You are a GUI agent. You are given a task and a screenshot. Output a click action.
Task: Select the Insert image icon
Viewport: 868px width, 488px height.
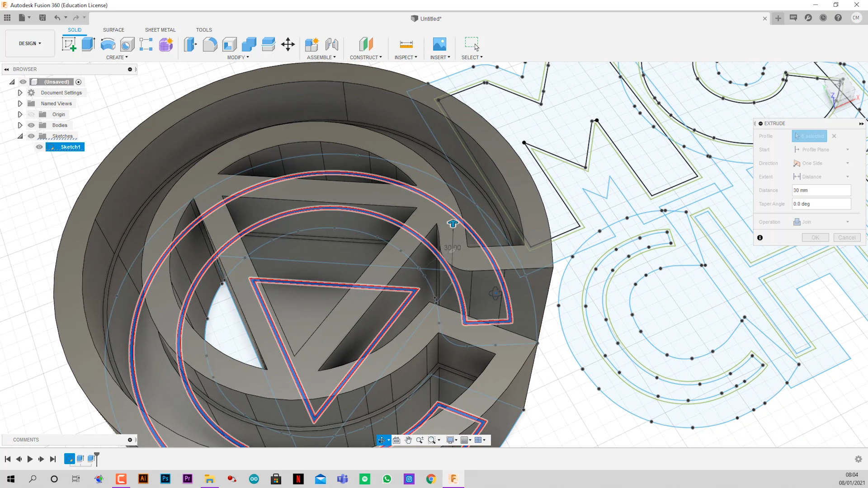click(x=439, y=44)
